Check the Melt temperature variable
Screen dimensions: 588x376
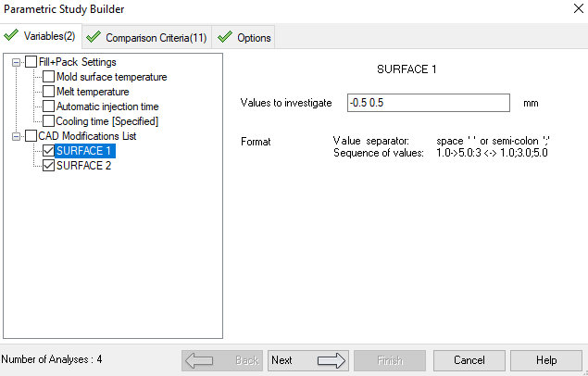(x=49, y=92)
